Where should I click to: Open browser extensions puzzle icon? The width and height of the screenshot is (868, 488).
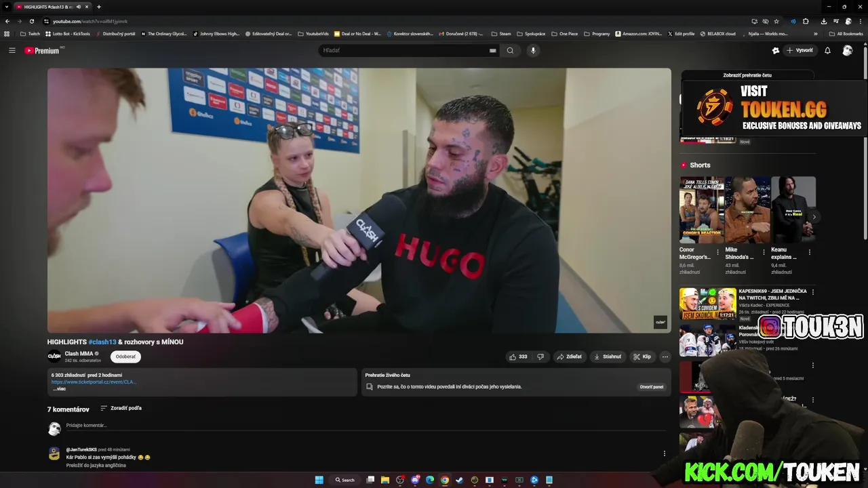point(806,21)
